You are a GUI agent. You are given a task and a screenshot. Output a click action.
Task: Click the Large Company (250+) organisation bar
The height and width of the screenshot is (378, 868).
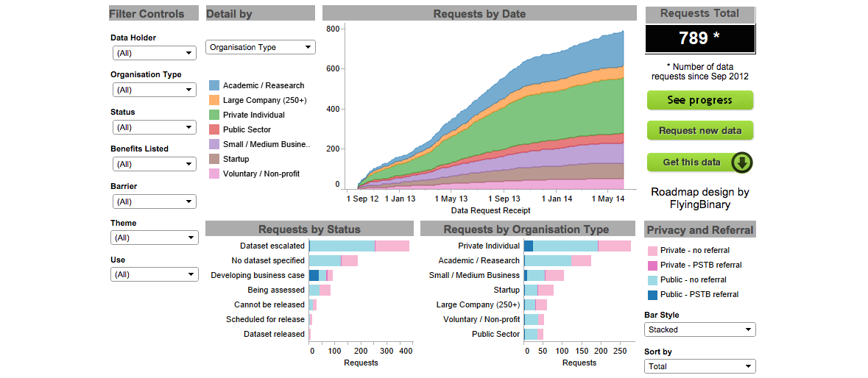[535, 304]
